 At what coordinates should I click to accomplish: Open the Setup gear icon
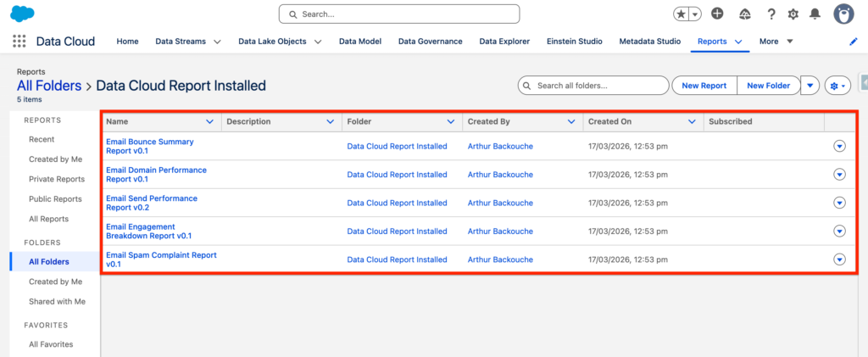[x=793, y=14]
